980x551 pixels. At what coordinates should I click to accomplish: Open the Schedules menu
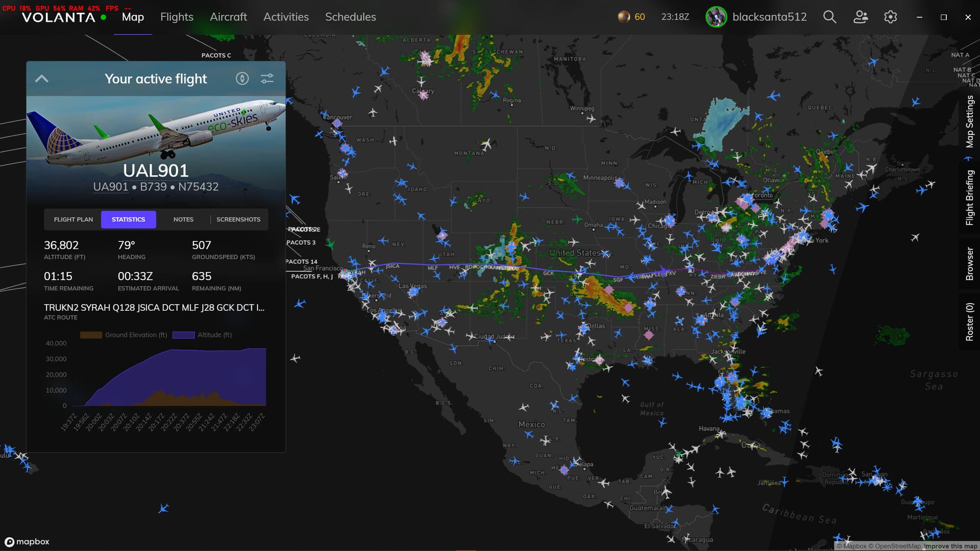point(350,17)
